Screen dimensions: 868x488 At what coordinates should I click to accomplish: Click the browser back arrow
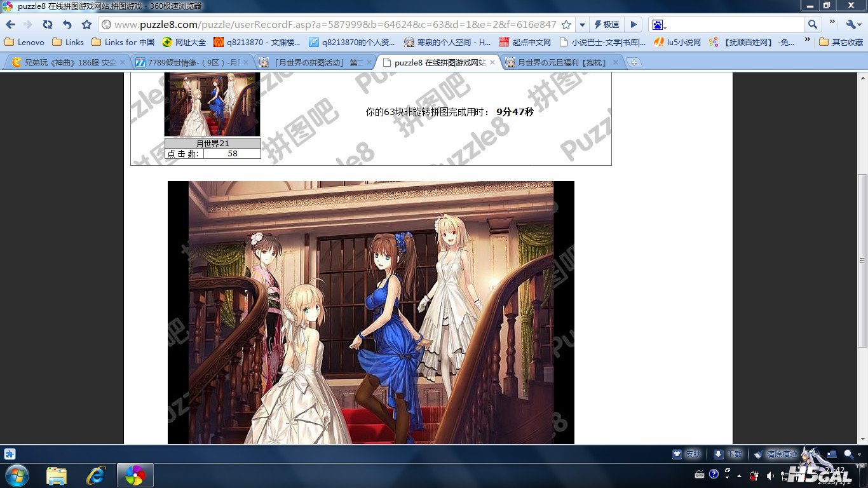coord(10,25)
